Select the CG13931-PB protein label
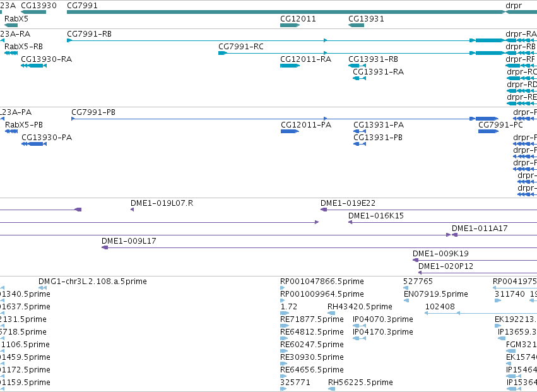 [378, 138]
